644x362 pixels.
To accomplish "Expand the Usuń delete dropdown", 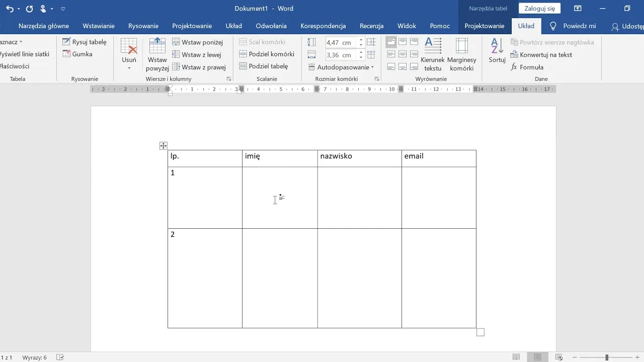I will 129,68.
